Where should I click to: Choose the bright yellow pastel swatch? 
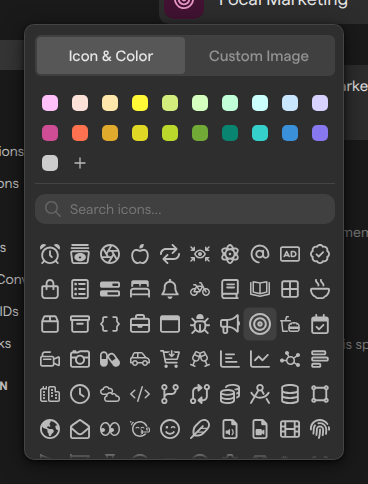click(140, 103)
